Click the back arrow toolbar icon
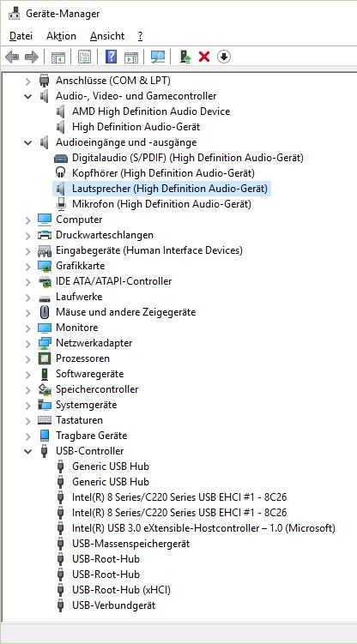The height and width of the screenshot is (644, 357). click(x=12, y=57)
